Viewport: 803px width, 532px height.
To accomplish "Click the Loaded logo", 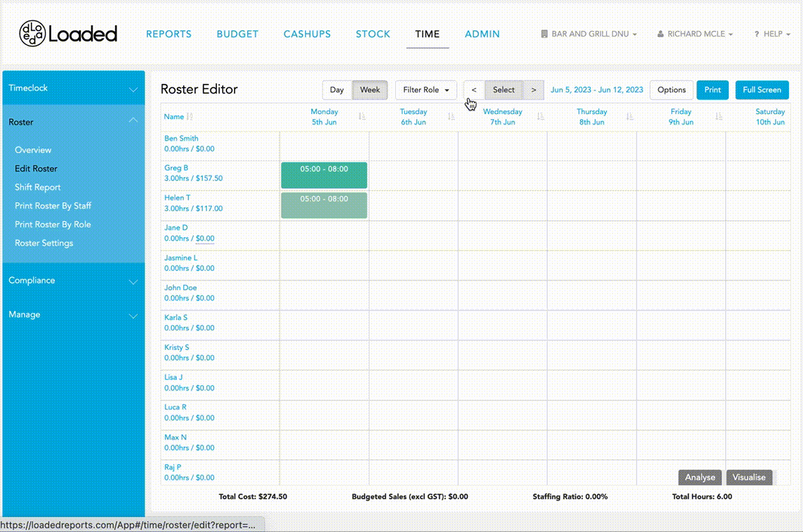I will tap(68, 34).
